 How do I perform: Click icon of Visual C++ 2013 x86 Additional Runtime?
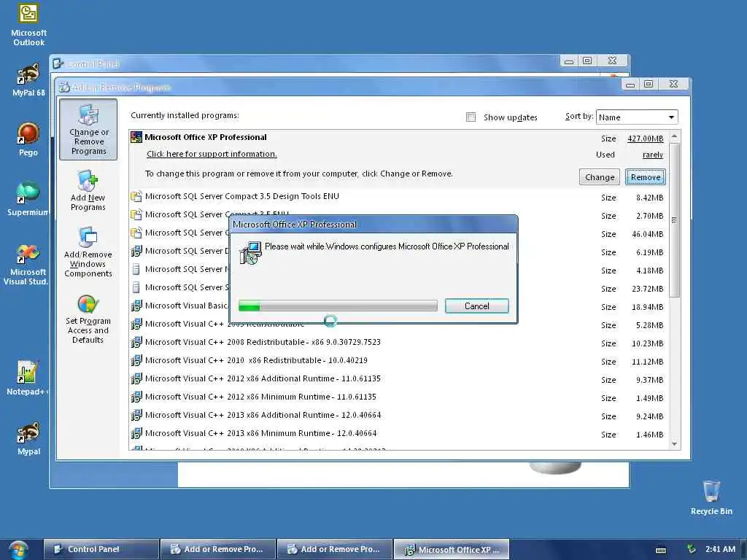136,415
